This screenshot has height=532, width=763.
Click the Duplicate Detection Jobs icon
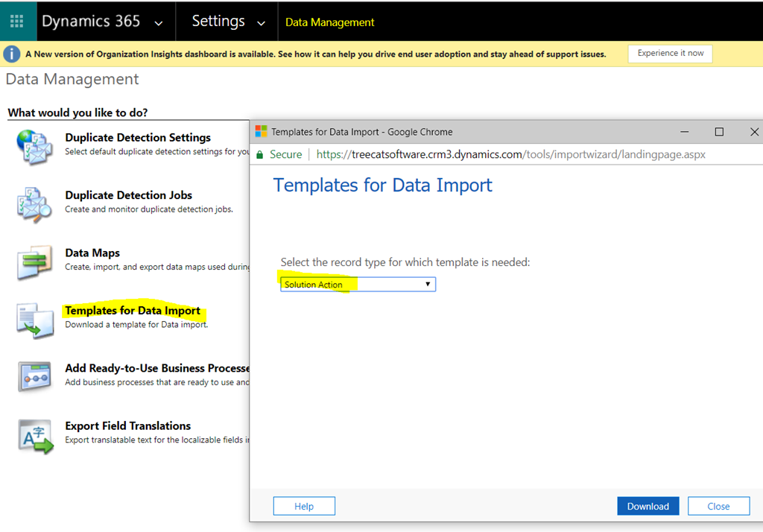tap(34, 205)
